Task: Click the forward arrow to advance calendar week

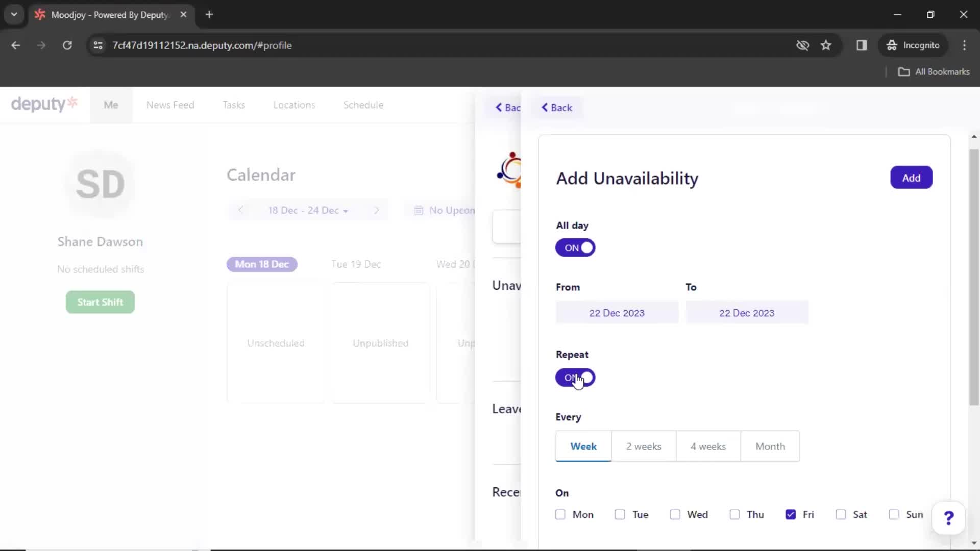Action: pos(376,210)
